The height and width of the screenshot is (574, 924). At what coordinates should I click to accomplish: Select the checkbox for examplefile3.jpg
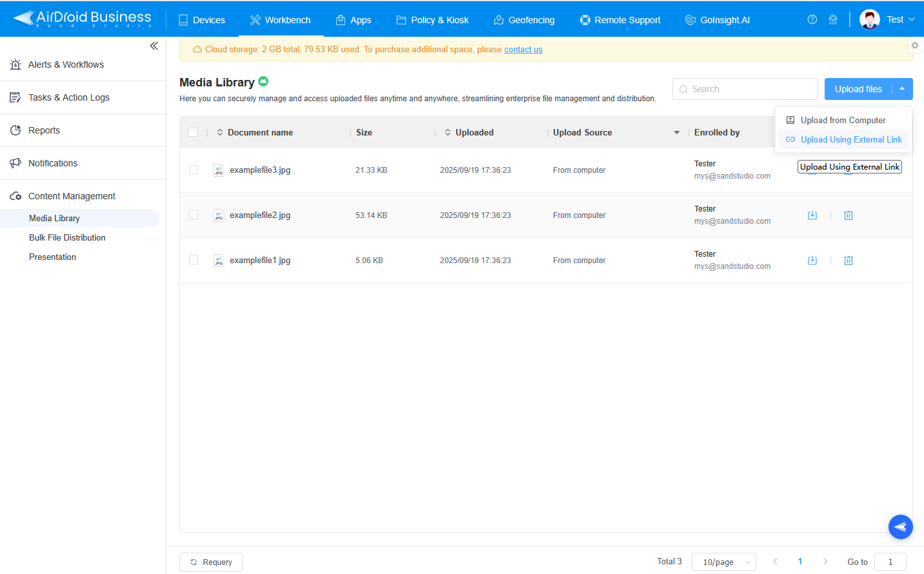click(193, 170)
